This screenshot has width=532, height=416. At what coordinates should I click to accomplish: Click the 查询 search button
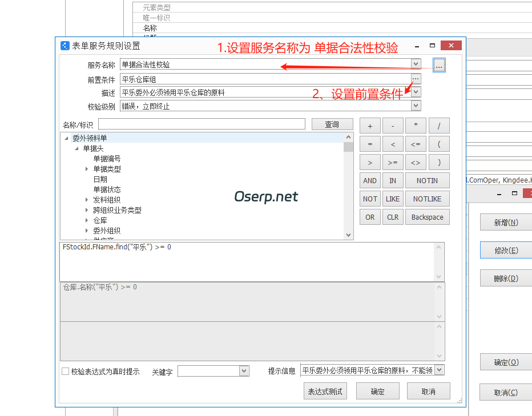[332, 124]
